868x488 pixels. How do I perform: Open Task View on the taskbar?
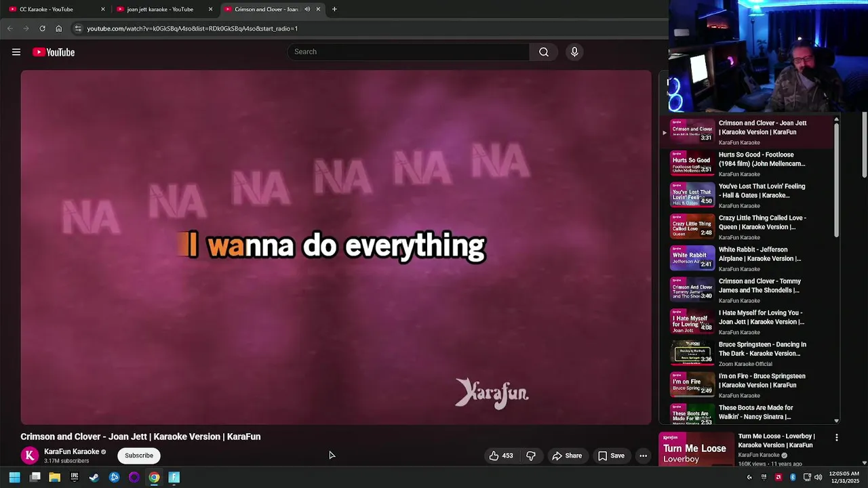(35, 477)
